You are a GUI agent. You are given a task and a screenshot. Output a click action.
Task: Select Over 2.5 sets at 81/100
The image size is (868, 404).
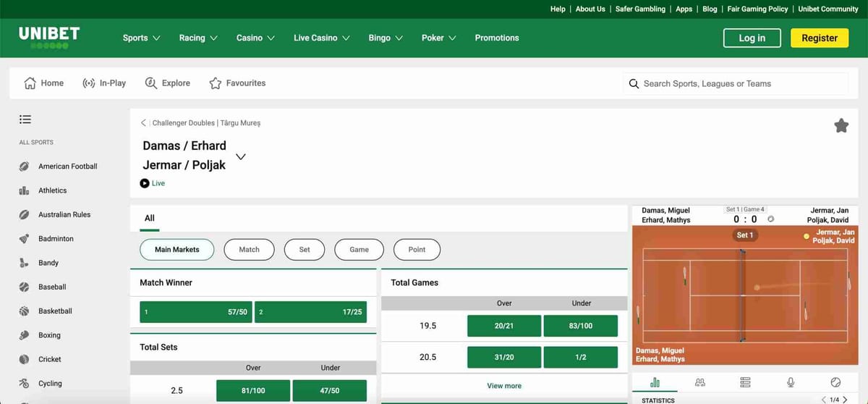(253, 391)
